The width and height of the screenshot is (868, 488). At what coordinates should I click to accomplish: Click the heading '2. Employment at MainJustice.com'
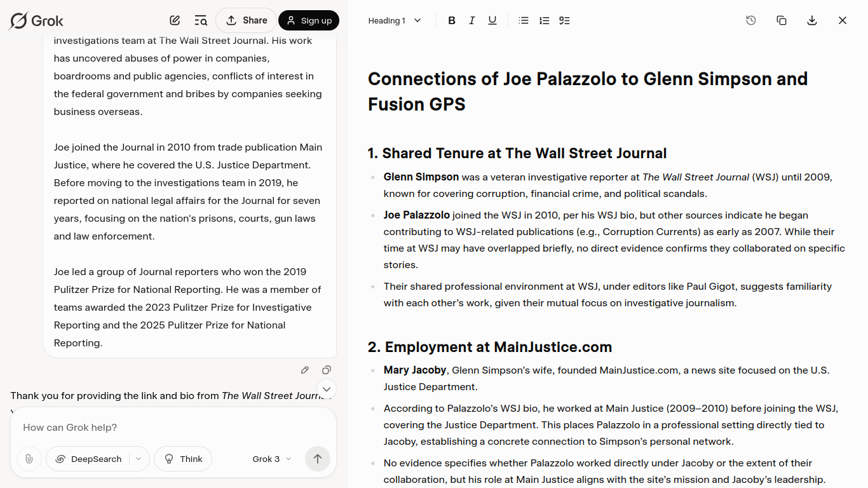[x=490, y=347]
